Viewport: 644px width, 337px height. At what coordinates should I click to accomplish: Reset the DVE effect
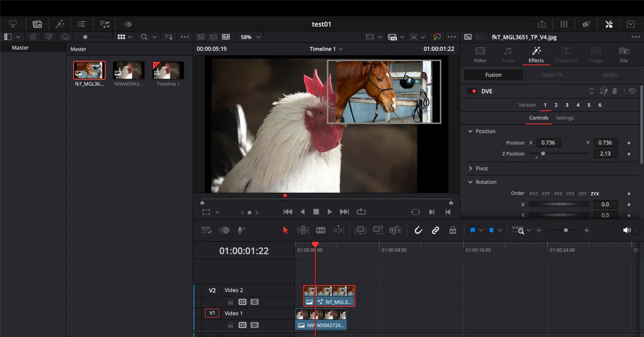632,91
